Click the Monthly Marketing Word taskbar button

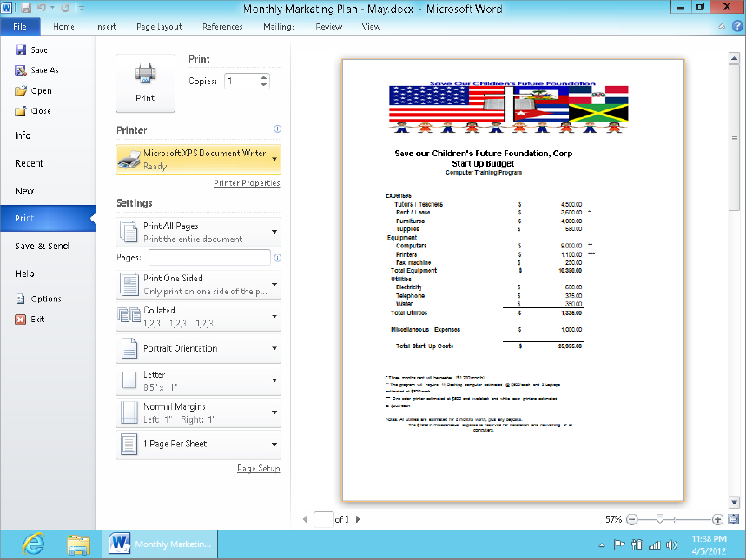point(160,544)
